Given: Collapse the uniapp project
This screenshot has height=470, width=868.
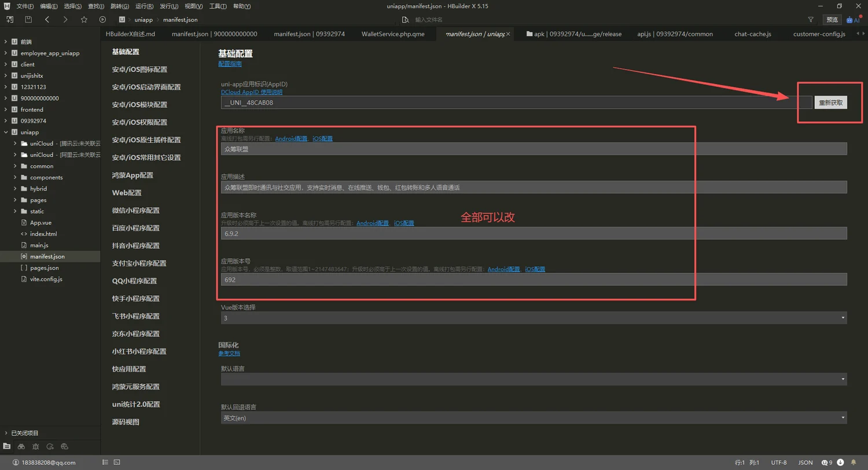Looking at the screenshot, I should [x=6, y=133].
